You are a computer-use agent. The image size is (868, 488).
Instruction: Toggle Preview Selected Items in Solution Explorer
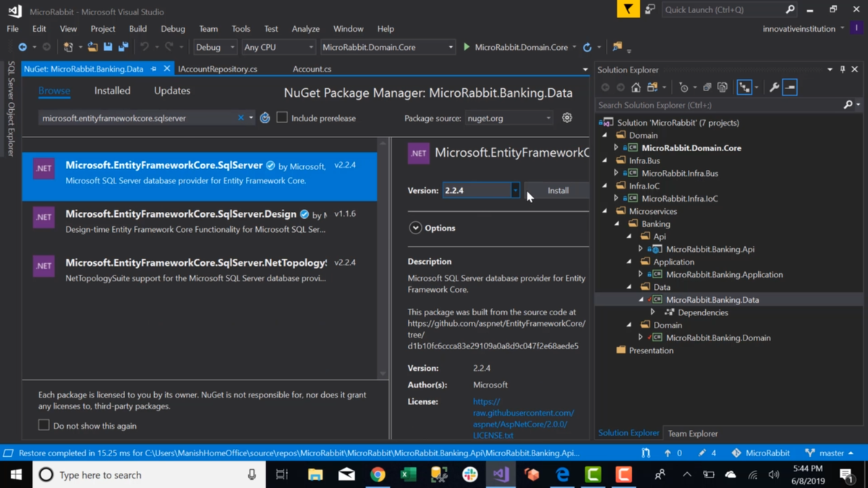pos(790,87)
